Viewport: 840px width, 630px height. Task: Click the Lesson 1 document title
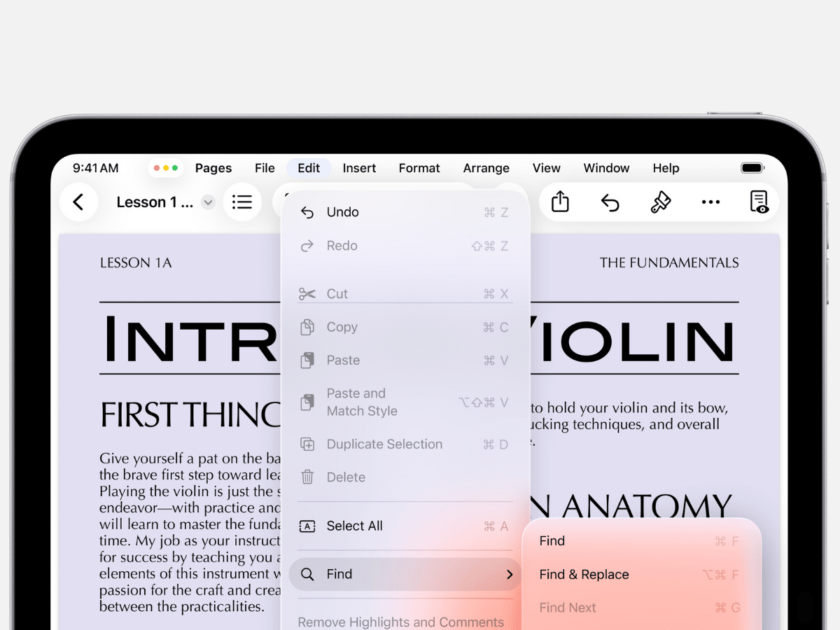tap(155, 202)
